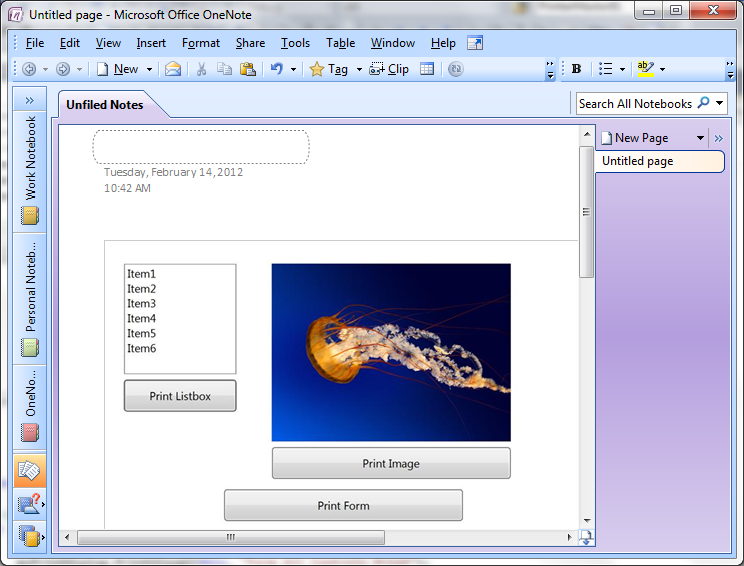
Task: Click the jellyfish image
Action: pos(391,353)
